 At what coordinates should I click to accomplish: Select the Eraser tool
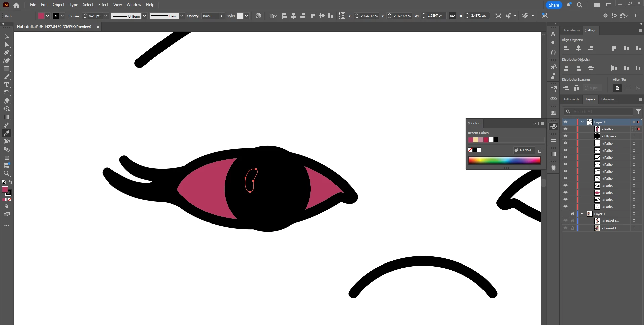[x=7, y=101]
